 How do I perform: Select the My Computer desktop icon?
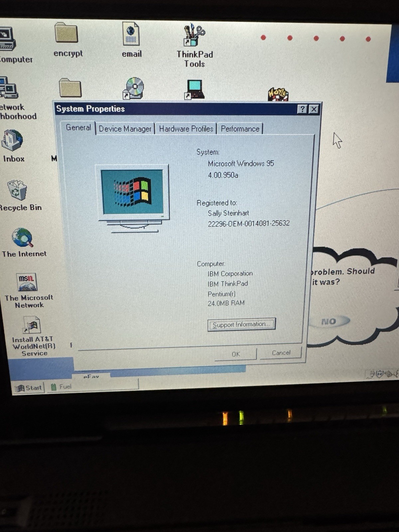tap(7, 39)
